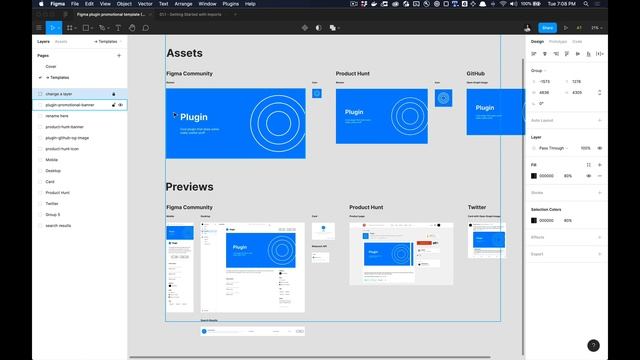Click the Create component icon
Image resolution: width=640 pixels, height=360 pixels.
[305, 28]
